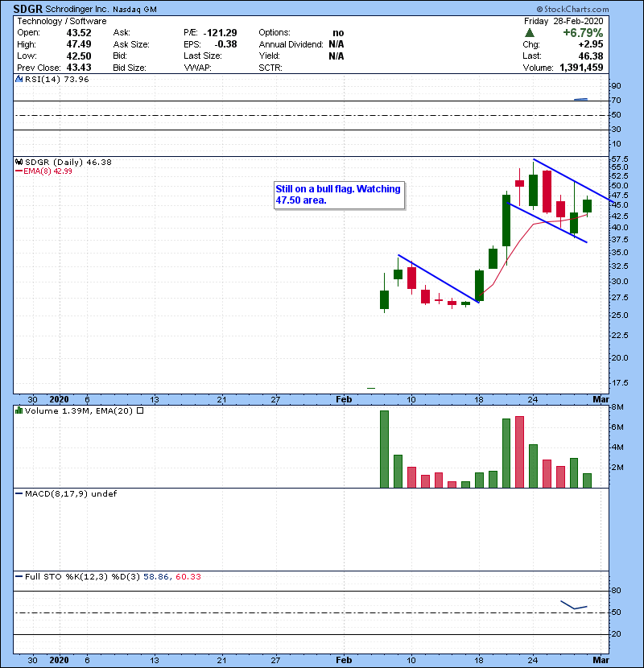Click the Technology / Software sector label
644x668 pixels.
click(62, 21)
